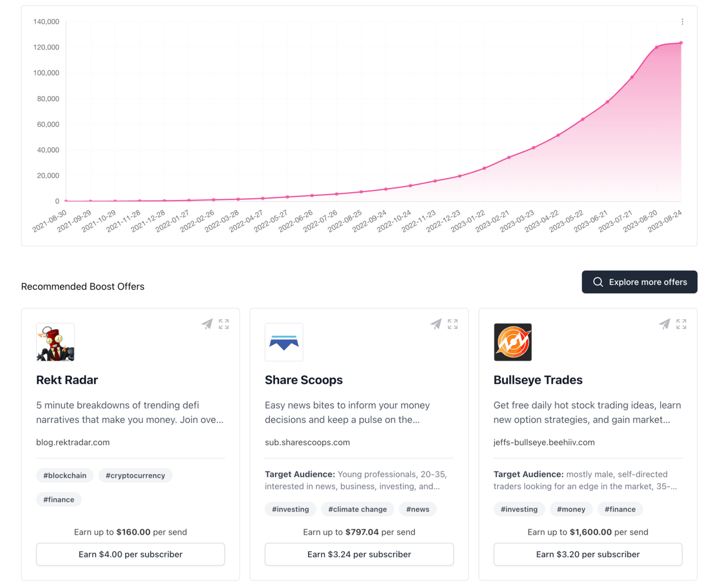Select the #cryptocurrency tag
This screenshot has width=709, height=588.
(x=136, y=475)
